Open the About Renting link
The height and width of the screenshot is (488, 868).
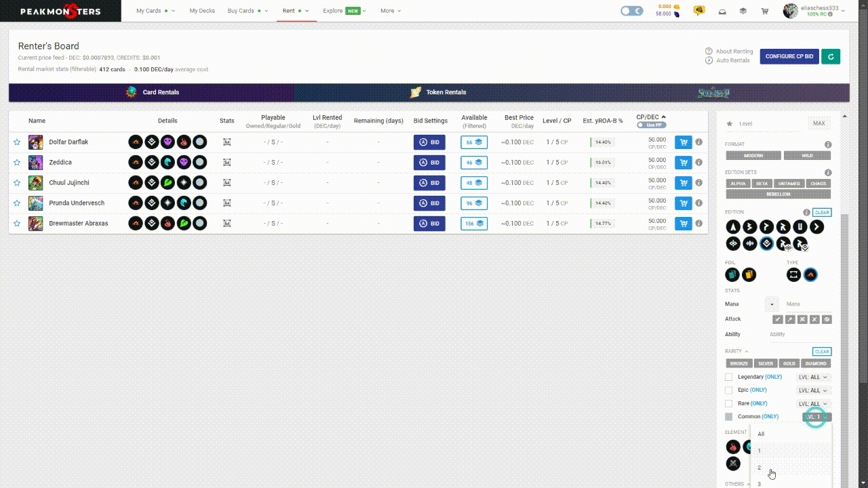coord(729,52)
